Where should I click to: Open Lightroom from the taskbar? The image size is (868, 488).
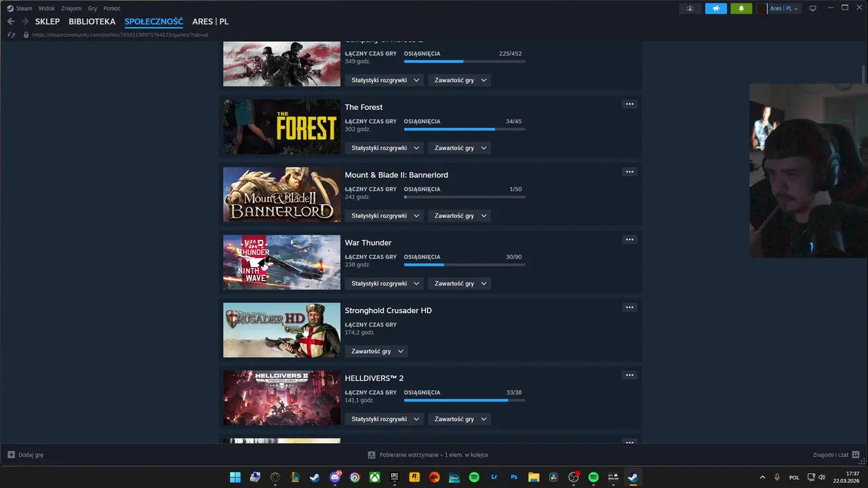pyautogui.click(x=494, y=477)
